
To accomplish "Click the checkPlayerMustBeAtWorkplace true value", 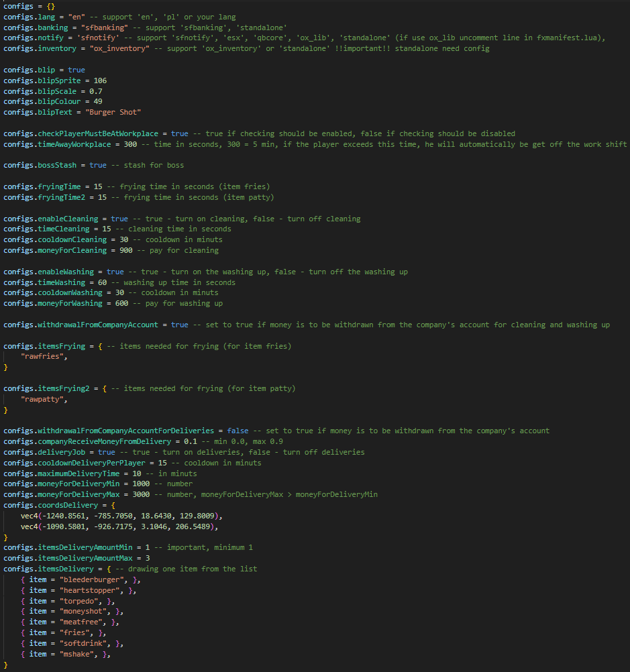I will click(179, 133).
